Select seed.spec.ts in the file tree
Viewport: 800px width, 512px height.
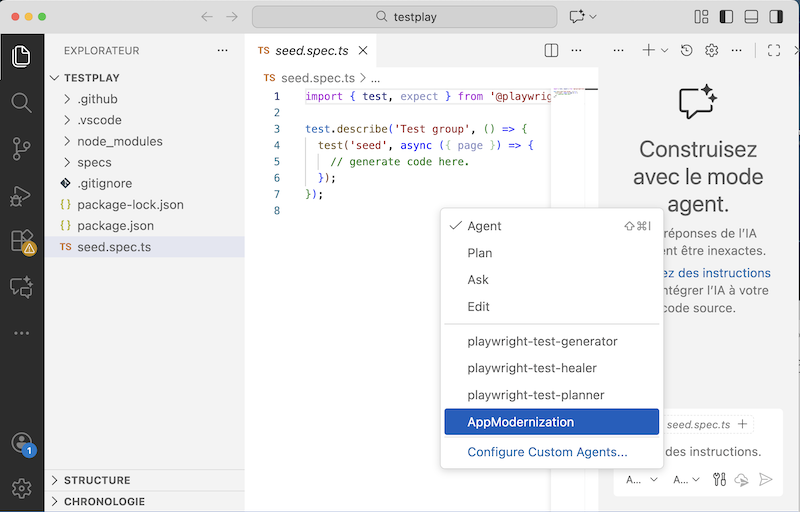pyautogui.click(x=144, y=247)
